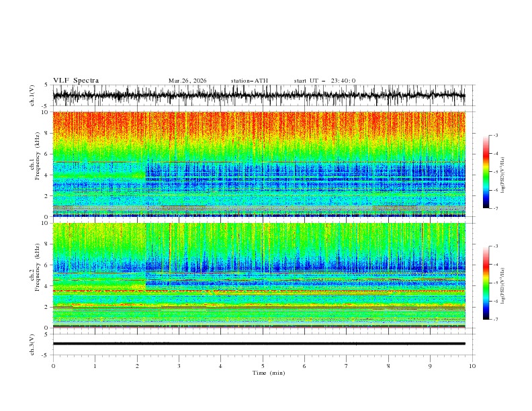
Task: Click the "7" tick on the time axis
Action: (x=347, y=366)
